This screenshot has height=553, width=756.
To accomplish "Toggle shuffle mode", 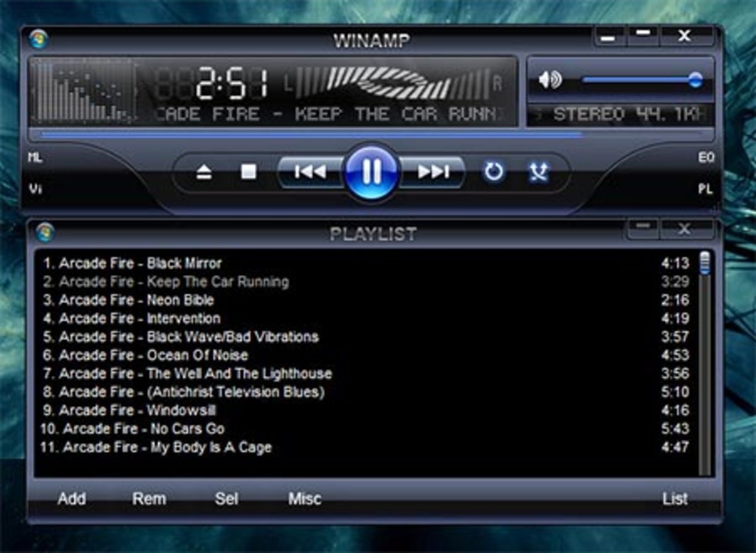I will tap(538, 172).
